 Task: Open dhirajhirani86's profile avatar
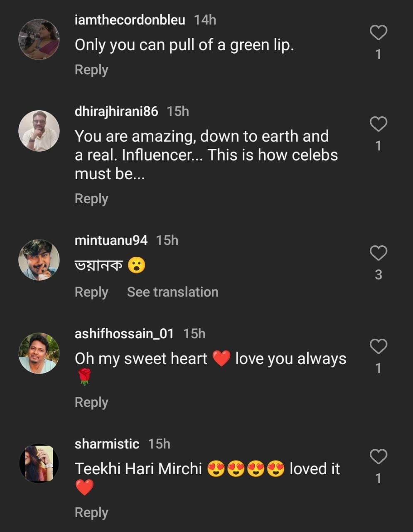click(x=39, y=131)
